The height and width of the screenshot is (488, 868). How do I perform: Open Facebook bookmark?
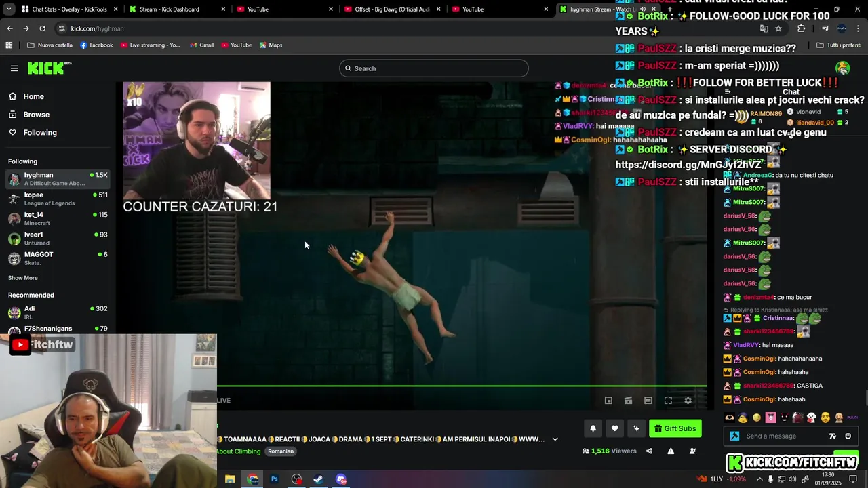pyautogui.click(x=96, y=45)
